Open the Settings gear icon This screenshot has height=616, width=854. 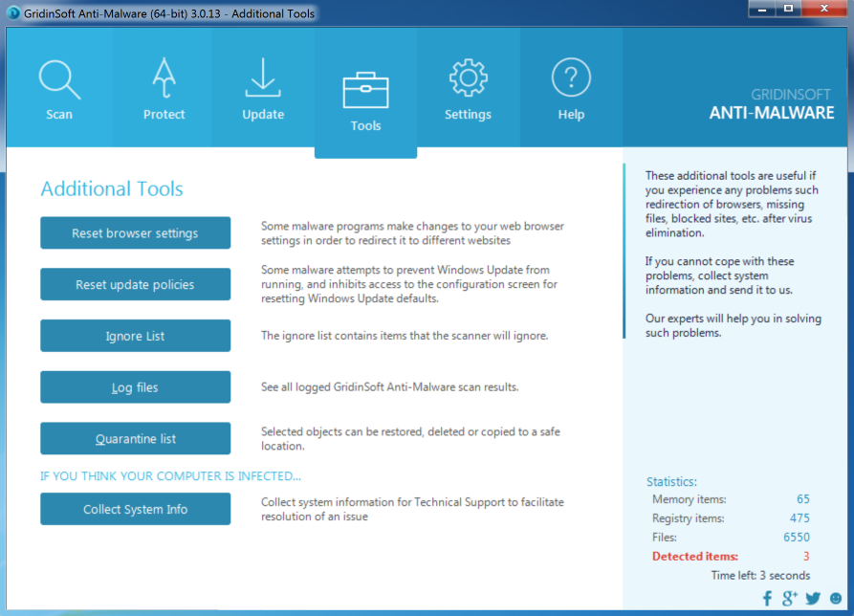468,77
